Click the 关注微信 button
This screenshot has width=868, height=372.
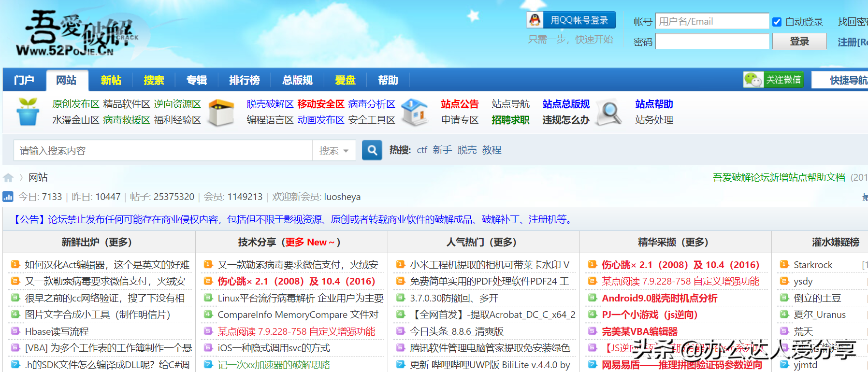(x=774, y=80)
